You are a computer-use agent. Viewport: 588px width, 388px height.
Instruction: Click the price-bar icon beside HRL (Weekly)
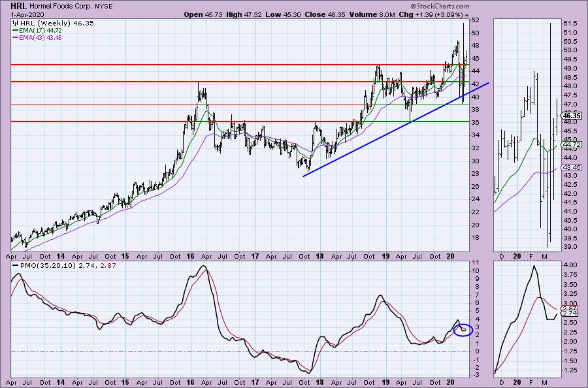coord(14,24)
